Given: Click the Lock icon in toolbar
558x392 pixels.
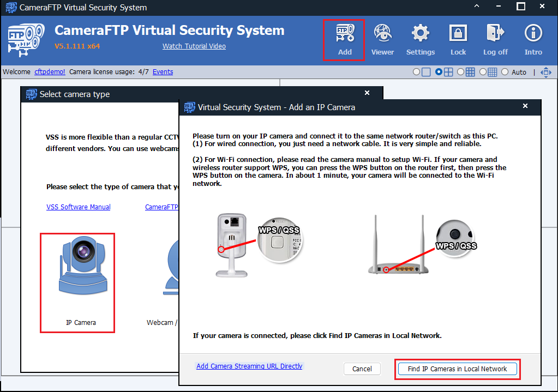Looking at the screenshot, I should click(x=458, y=39).
